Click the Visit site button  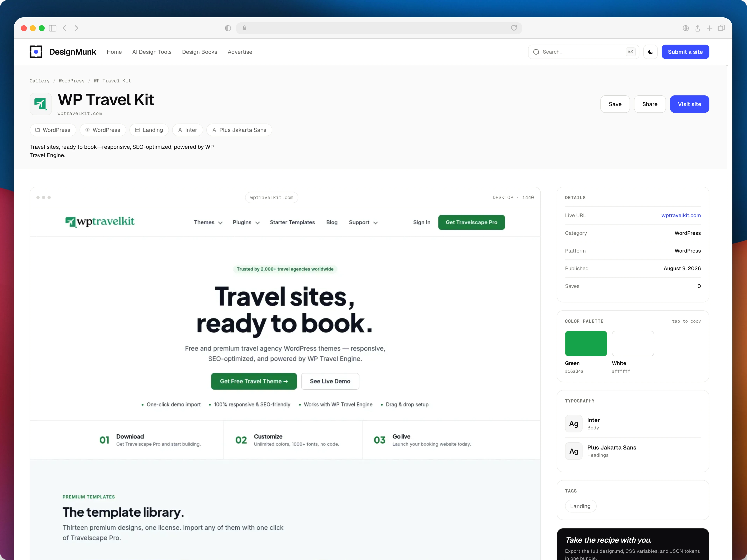(x=689, y=104)
